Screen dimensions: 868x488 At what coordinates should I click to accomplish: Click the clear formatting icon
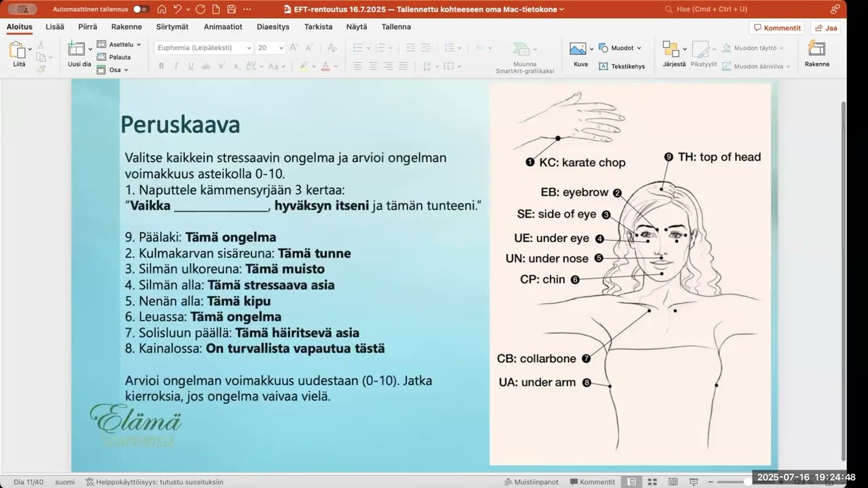(332, 47)
